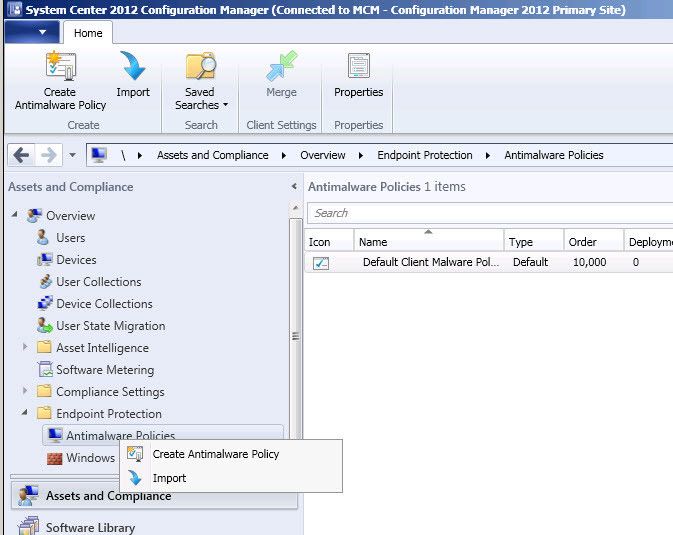Select User Collections in the tree
Viewport: 673px width, 535px height.
pyautogui.click(x=99, y=282)
